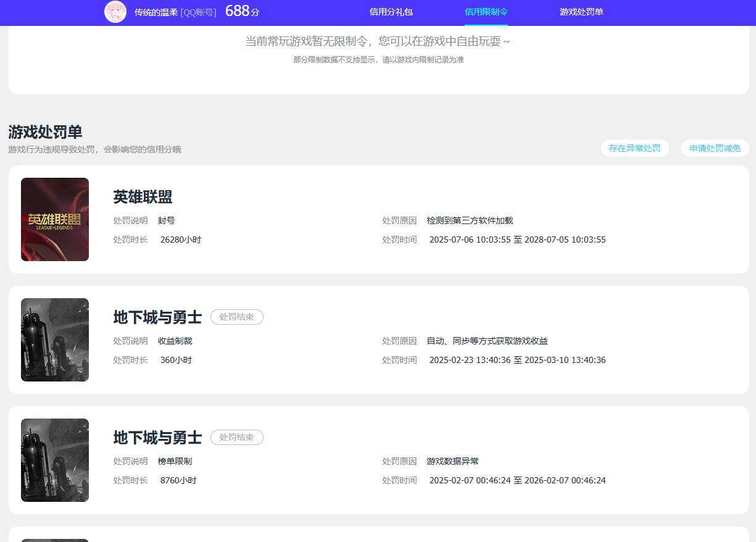This screenshot has height=542, width=756.
Task: Select the 榜单限制 punishment description
Action: [175, 461]
